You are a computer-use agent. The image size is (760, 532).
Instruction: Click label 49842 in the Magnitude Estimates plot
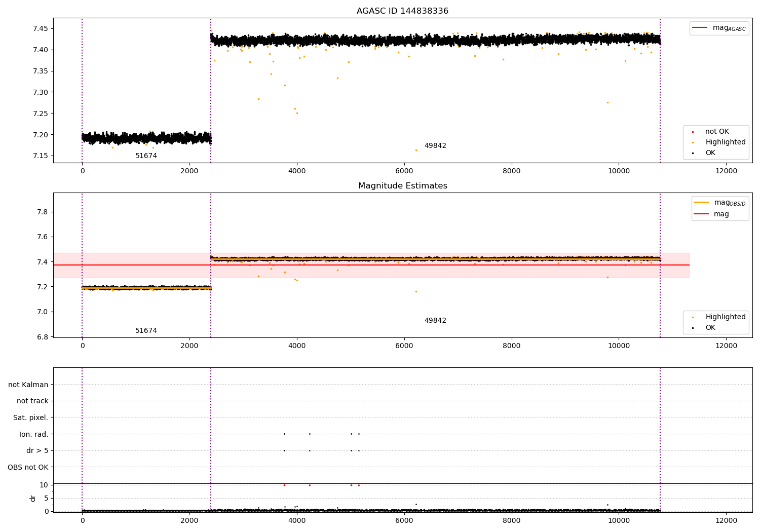coord(435,321)
